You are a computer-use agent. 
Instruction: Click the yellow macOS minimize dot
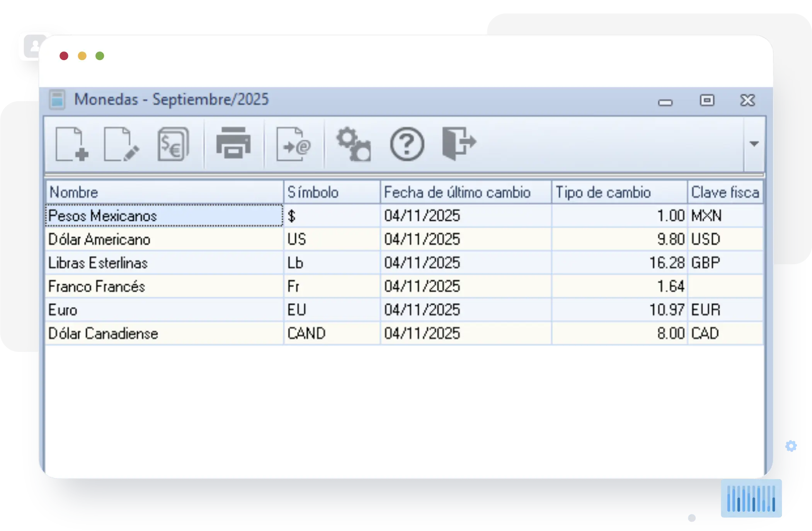pyautogui.click(x=82, y=56)
